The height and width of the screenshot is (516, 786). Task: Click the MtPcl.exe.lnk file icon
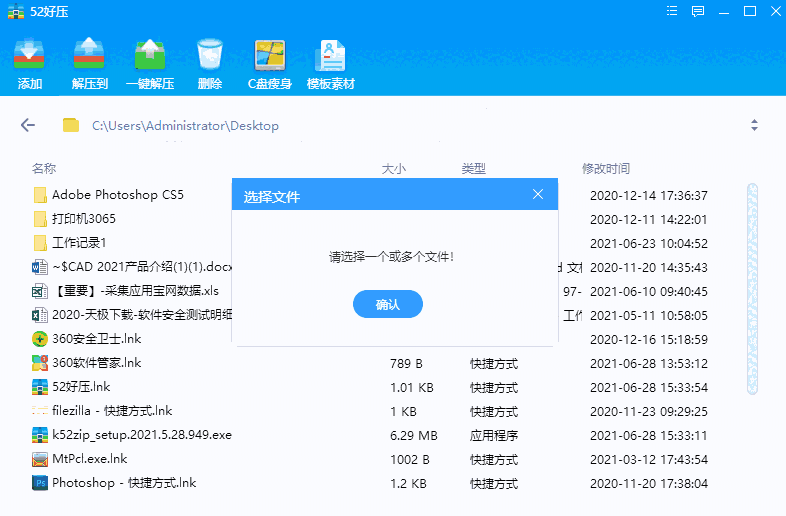[40, 459]
